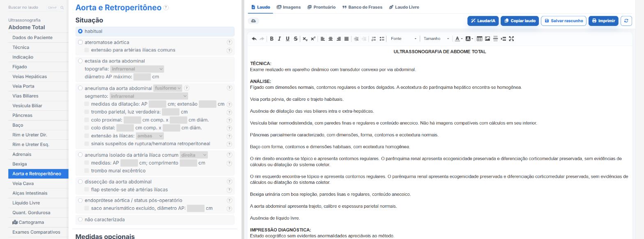Open the segmento infrarrenal dropdown
Viewport: 644px width, 239px height.
(x=149, y=96)
